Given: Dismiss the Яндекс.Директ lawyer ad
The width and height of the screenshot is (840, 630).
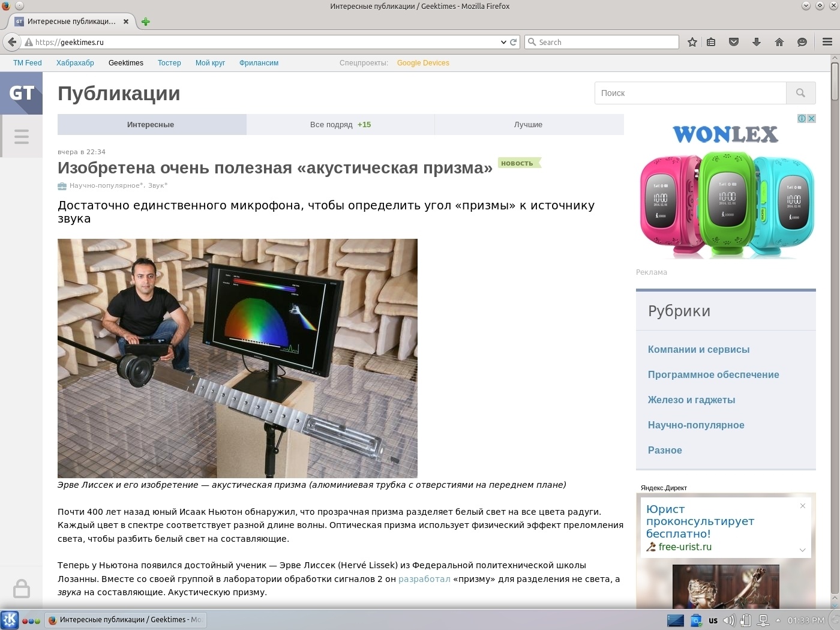Looking at the screenshot, I should pos(803,506).
